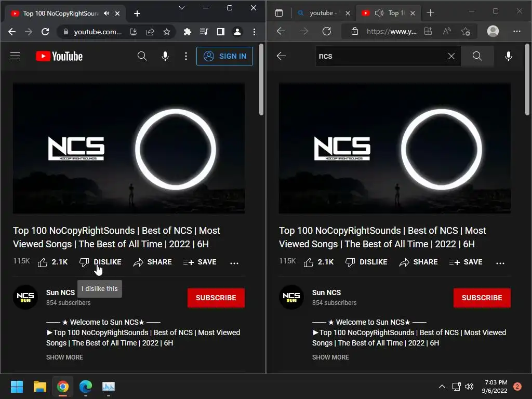The height and width of the screenshot is (399, 532).
Task: Share the video in Chrome window
Action: (152, 262)
